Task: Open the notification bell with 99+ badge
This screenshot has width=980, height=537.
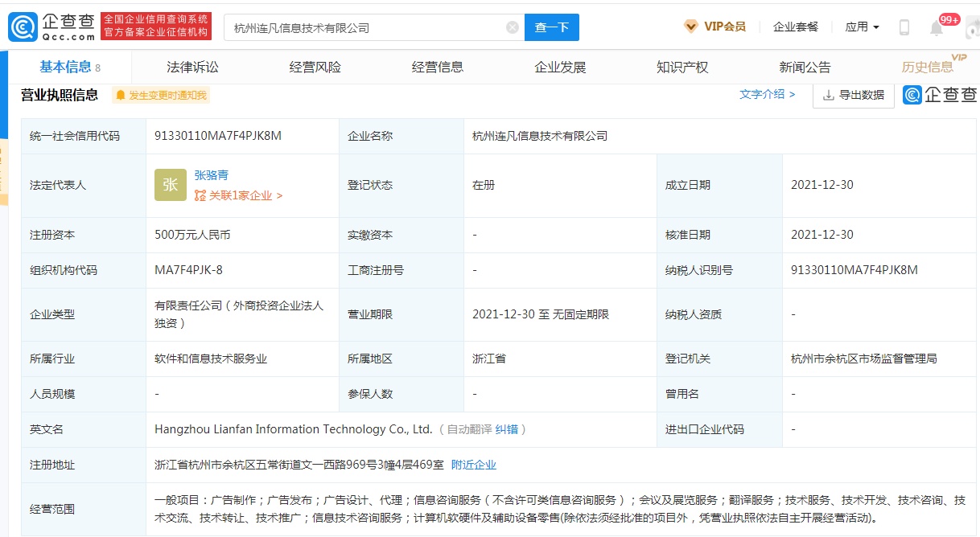Action: [x=937, y=28]
